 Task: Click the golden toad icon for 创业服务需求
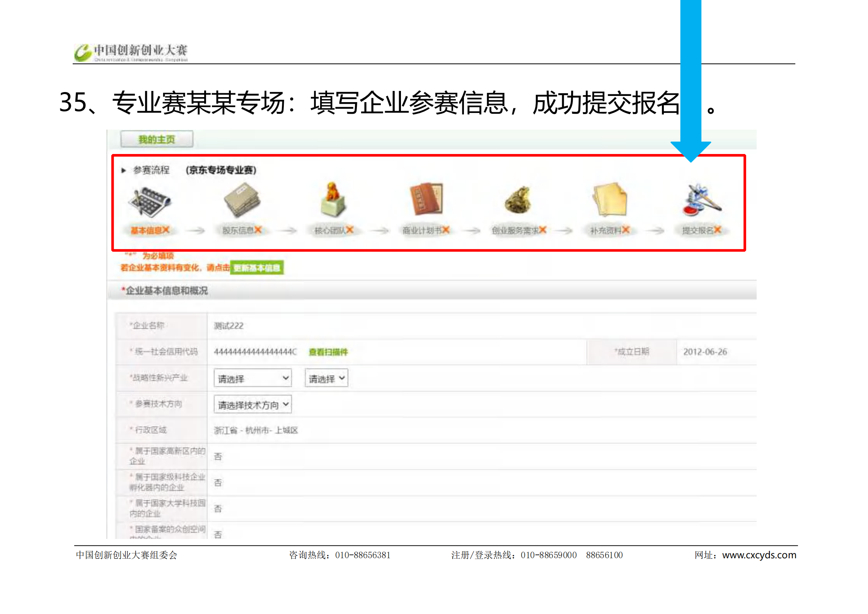[x=518, y=200]
